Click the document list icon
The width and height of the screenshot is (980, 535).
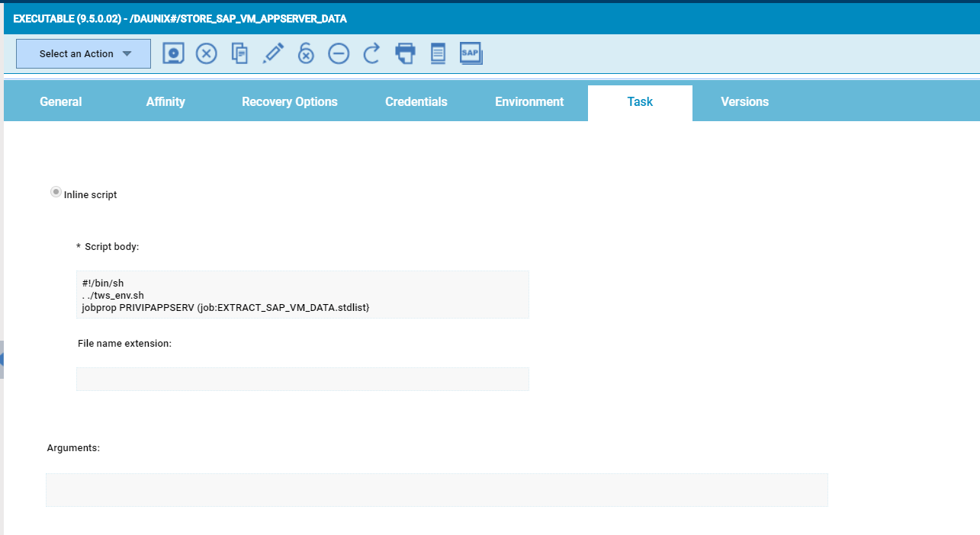pyautogui.click(x=438, y=53)
